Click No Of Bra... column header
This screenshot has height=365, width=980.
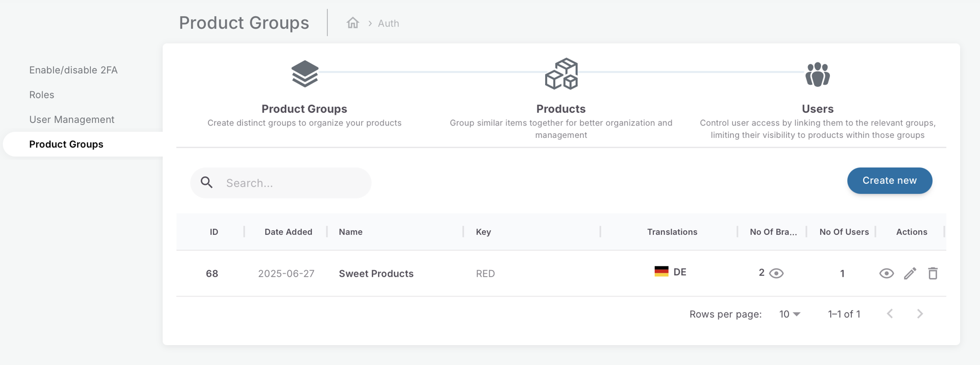click(773, 232)
